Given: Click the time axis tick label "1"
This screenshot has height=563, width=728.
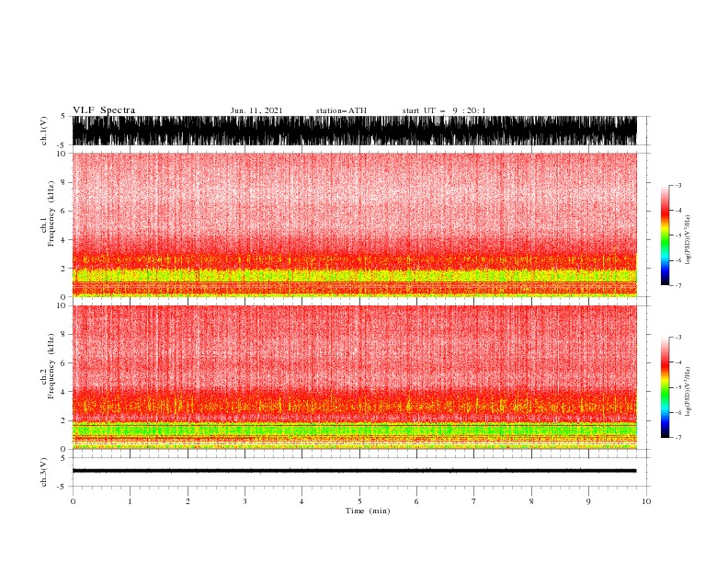Looking at the screenshot, I should [130, 501].
